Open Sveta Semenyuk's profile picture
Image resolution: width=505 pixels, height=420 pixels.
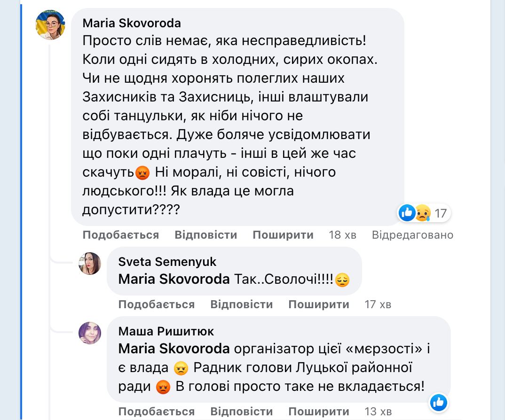[89, 264]
